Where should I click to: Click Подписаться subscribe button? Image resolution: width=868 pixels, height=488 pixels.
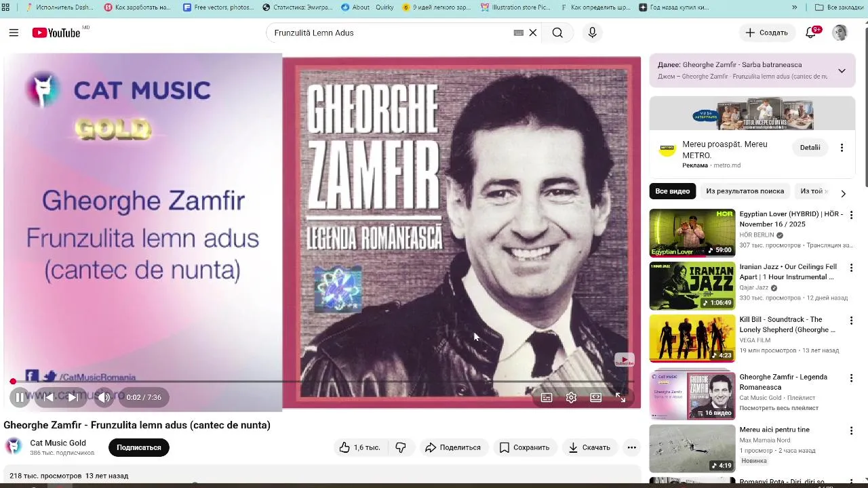click(139, 447)
